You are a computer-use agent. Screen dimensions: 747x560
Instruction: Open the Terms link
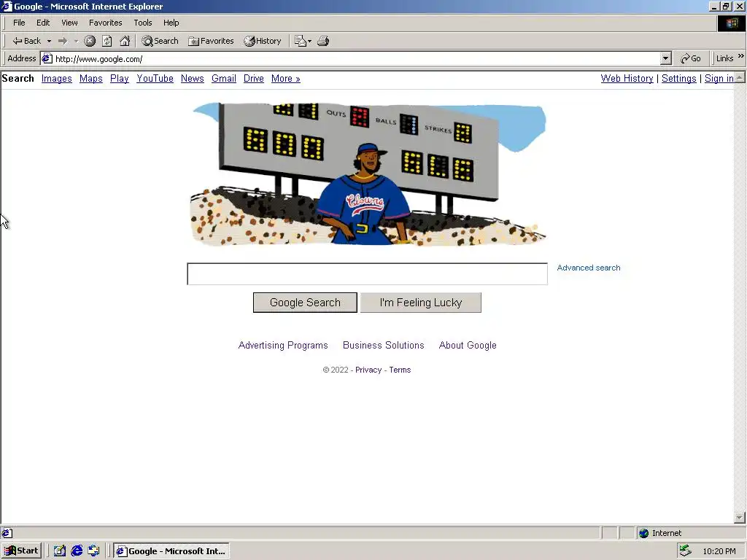pos(400,370)
